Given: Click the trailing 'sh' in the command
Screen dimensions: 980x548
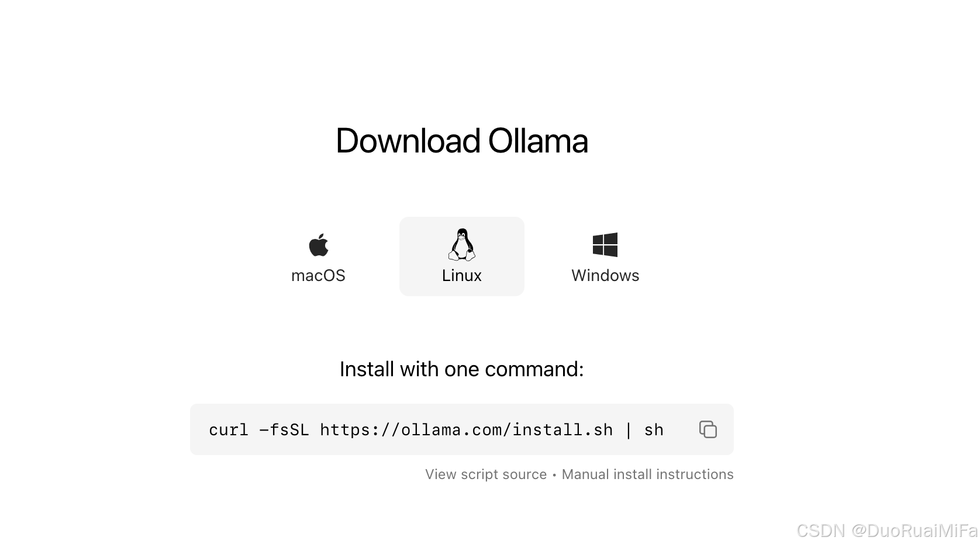Looking at the screenshot, I should coord(654,430).
